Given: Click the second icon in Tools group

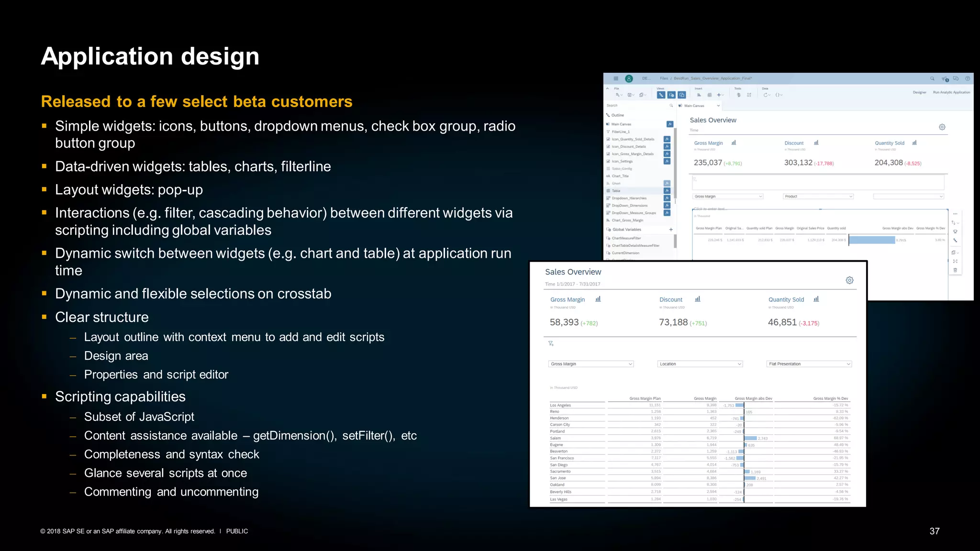Looking at the screenshot, I should pyautogui.click(x=749, y=95).
